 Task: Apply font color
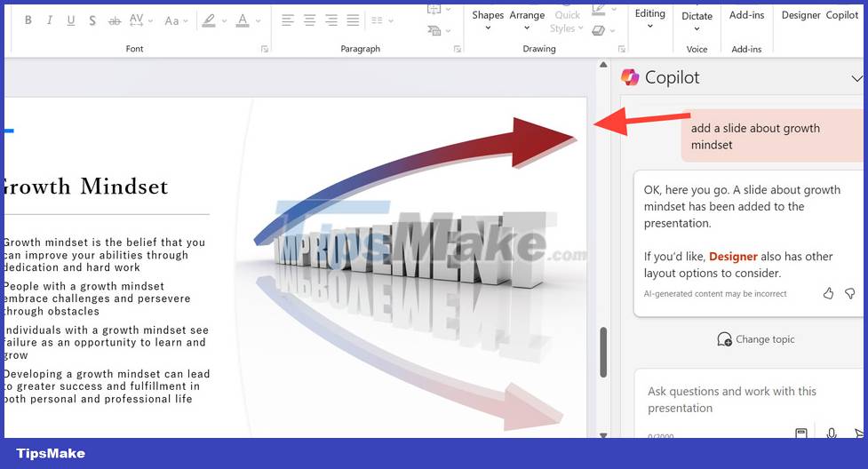click(243, 21)
